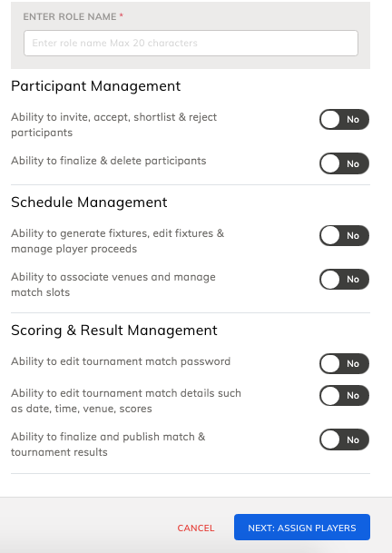Click the ENTER ROLE NAME field label
The image size is (392, 553).
pos(70,16)
